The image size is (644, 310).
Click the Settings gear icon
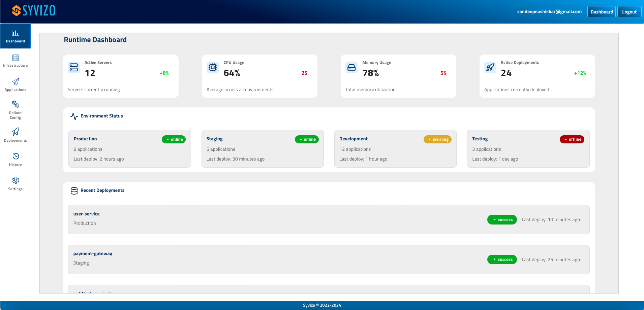(16, 180)
